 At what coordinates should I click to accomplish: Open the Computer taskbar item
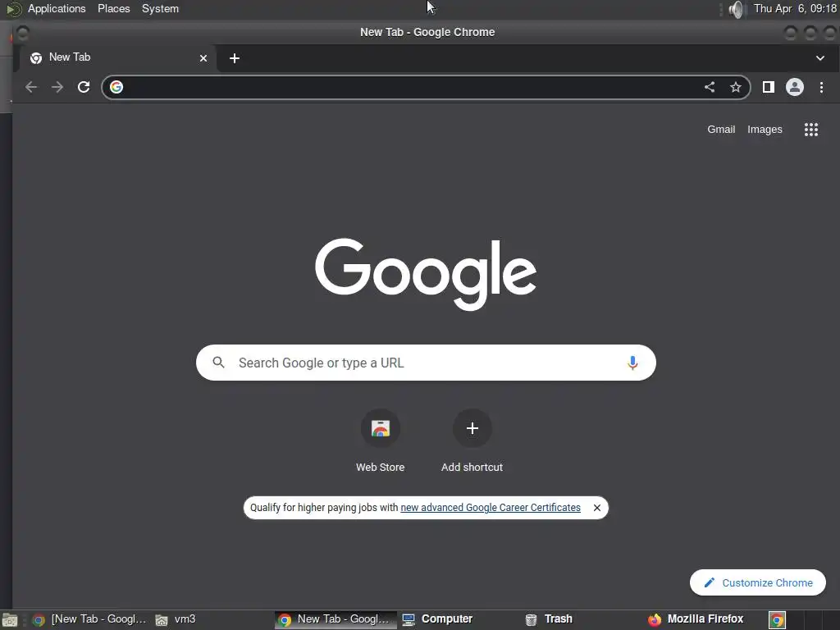click(x=437, y=619)
